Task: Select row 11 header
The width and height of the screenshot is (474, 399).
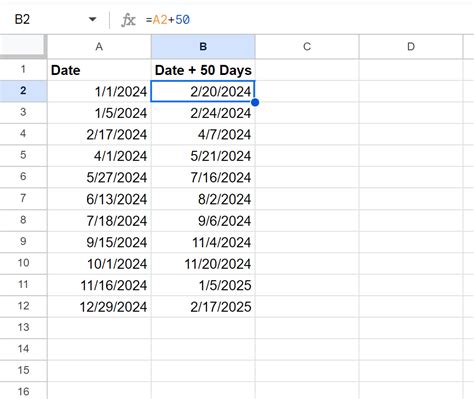Action: click(x=23, y=285)
